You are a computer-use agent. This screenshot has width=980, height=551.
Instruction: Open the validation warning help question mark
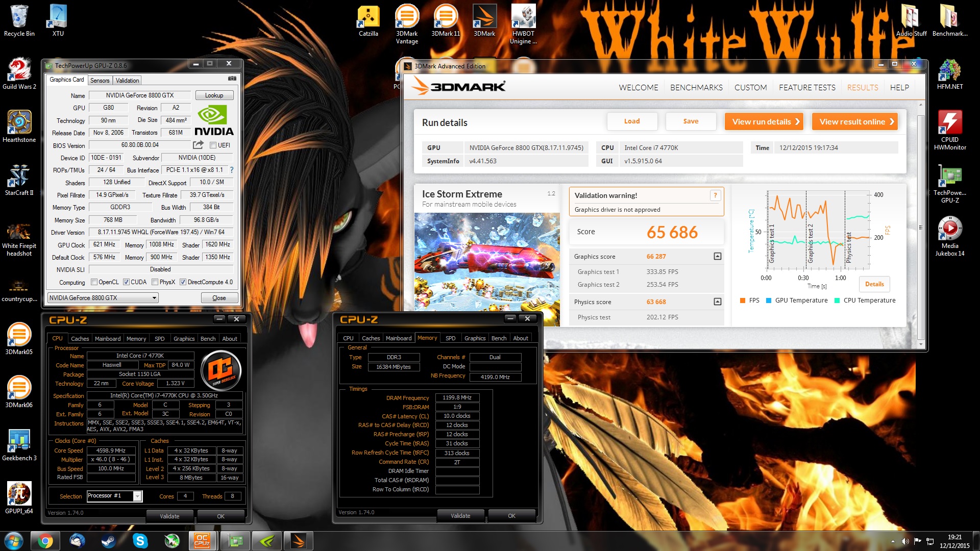(715, 195)
